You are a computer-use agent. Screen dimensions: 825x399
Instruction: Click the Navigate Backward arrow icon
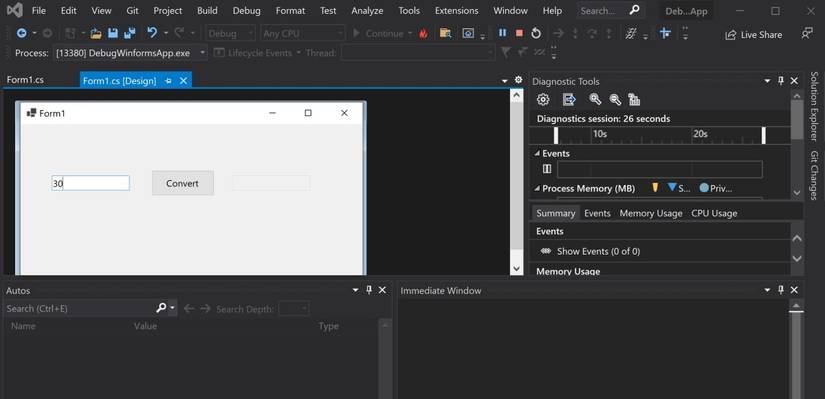coord(22,33)
